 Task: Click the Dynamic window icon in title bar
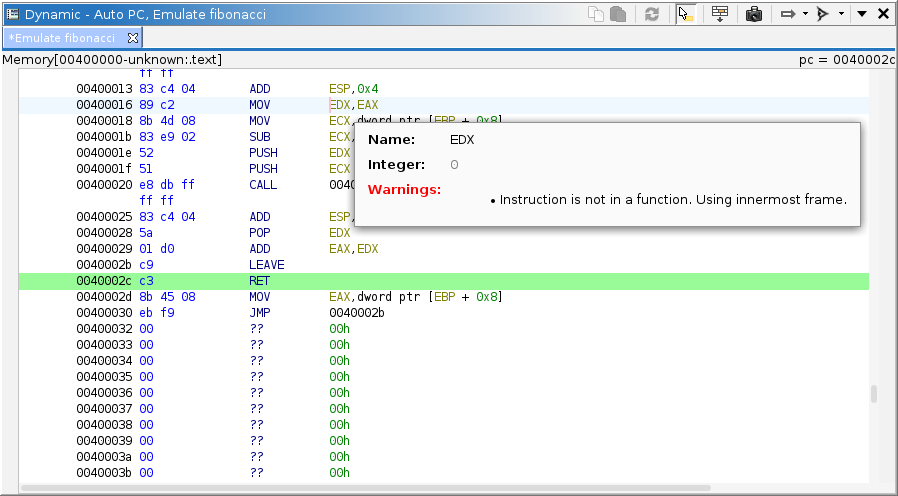tap(12, 14)
